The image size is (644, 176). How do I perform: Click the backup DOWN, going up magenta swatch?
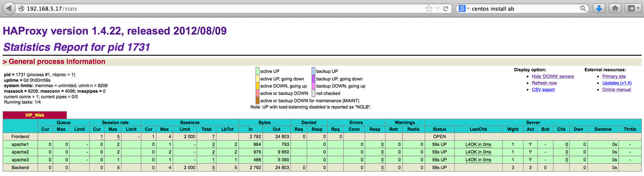(313, 86)
